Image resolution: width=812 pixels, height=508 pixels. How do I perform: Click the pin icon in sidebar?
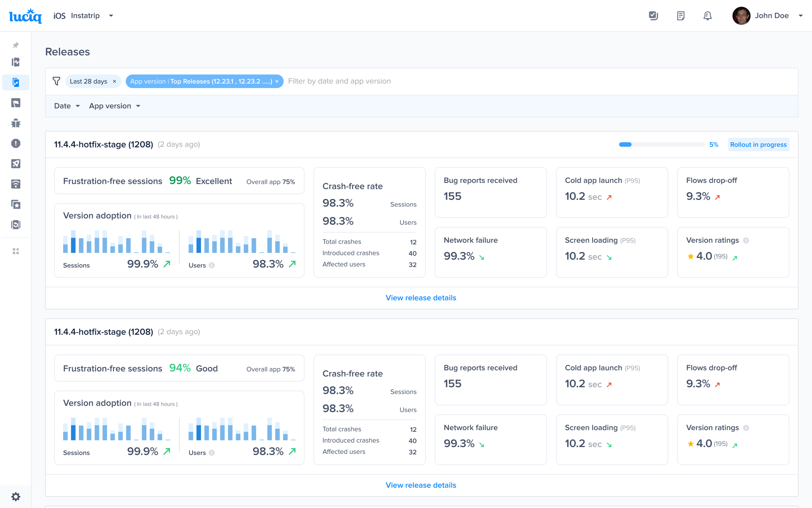point(16,45)
